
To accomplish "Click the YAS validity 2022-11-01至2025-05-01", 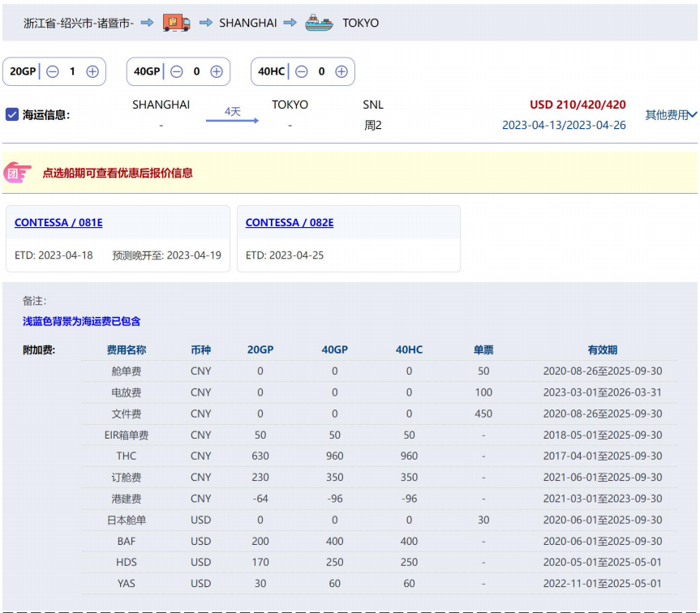I will [603, 584].
